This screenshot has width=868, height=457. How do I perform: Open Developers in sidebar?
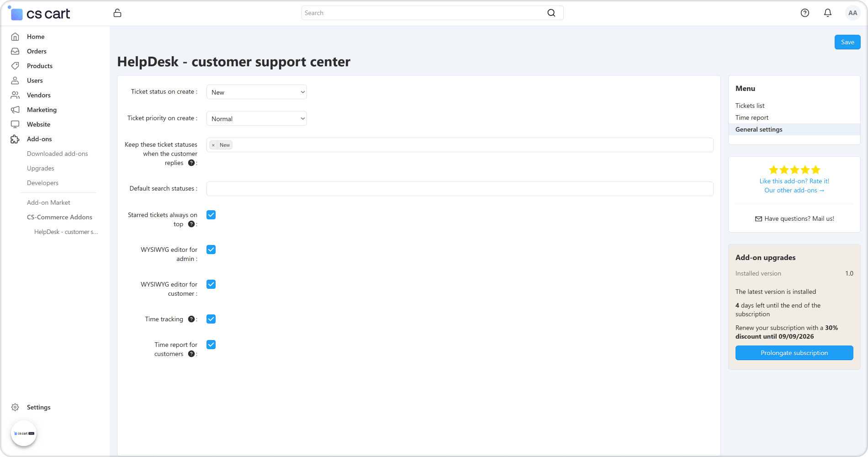click(x=43, y=183)
